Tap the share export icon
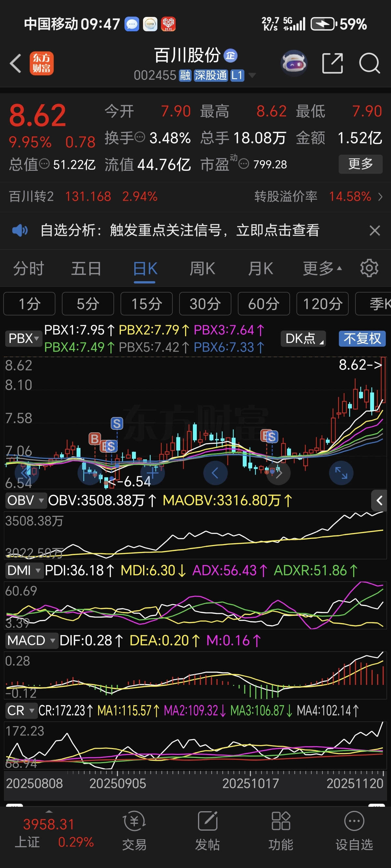 coord(332,63)
